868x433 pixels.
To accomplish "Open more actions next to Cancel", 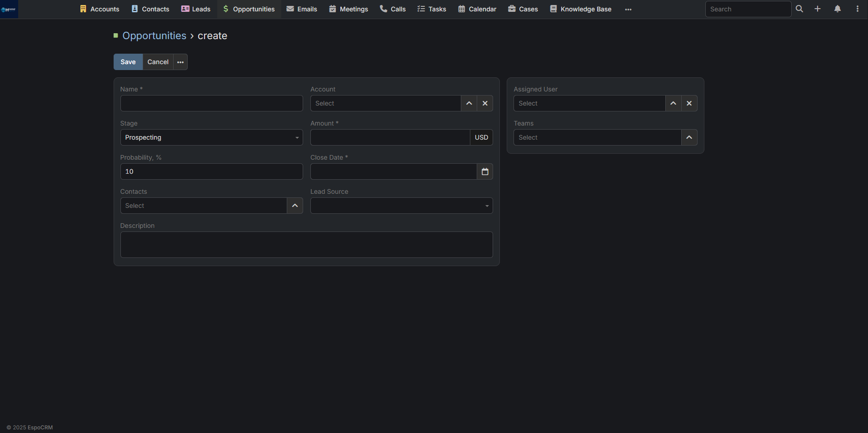I will (x=180, y=62).
